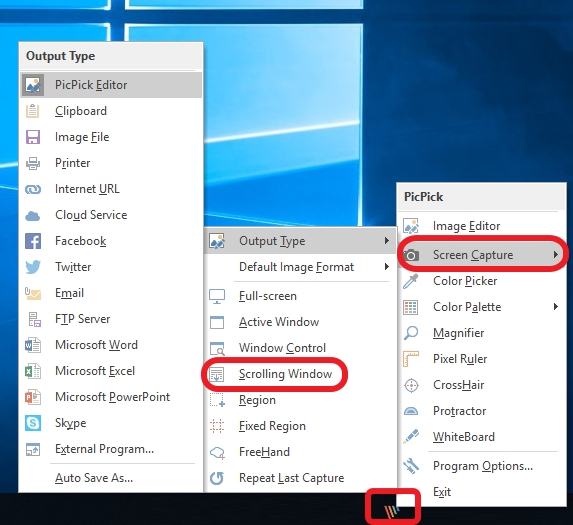Click the Internet URL link icon
The image size is (573, 525).
pyautogui.click(x=33, y=189)
